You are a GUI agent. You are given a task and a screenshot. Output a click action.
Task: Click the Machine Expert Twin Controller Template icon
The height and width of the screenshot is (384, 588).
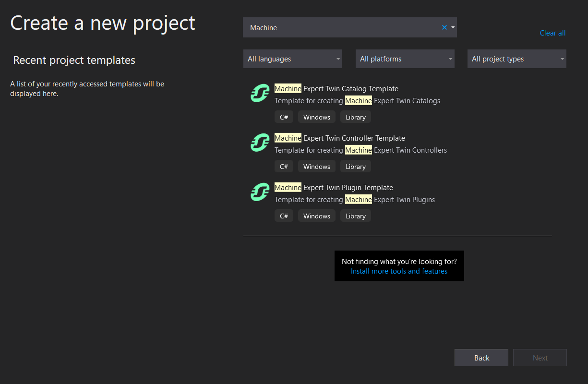point(260,143)
